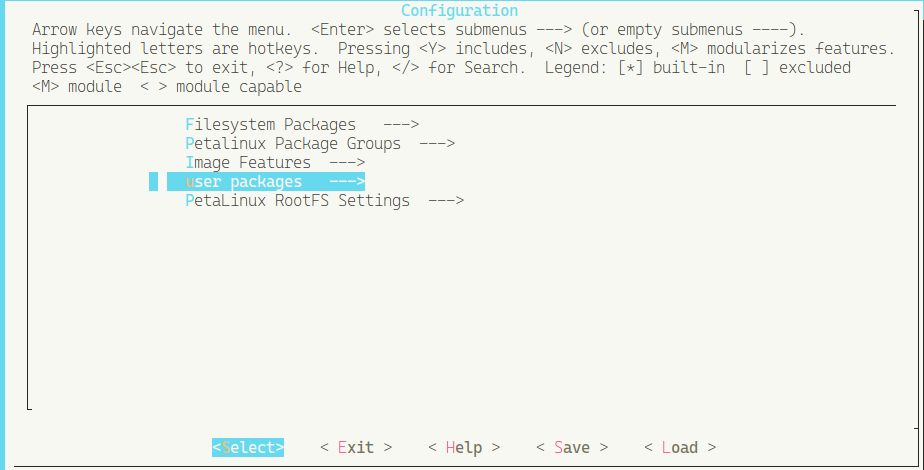Click the arrow next to Image Features

(346, 163)
